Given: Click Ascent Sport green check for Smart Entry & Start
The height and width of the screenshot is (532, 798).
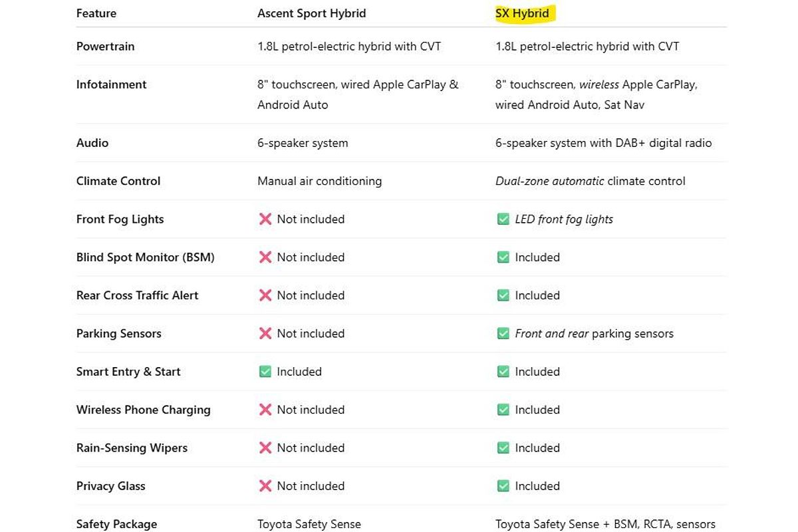Looking at the screenshot, I should tap(265, 372).
